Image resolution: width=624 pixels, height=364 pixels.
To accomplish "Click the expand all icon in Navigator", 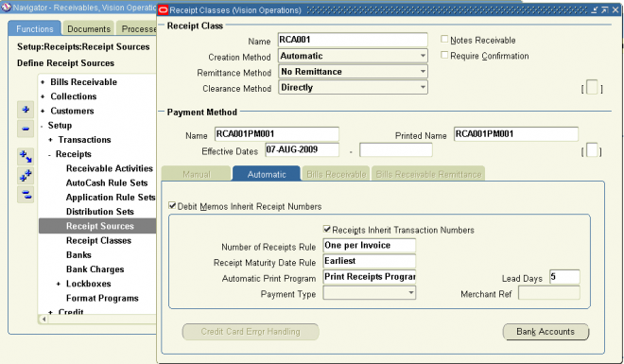I will 26,176.
